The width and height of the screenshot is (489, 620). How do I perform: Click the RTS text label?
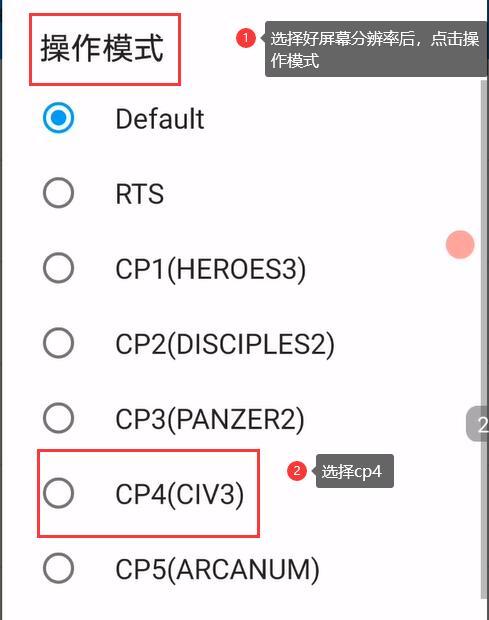[140, 194]
